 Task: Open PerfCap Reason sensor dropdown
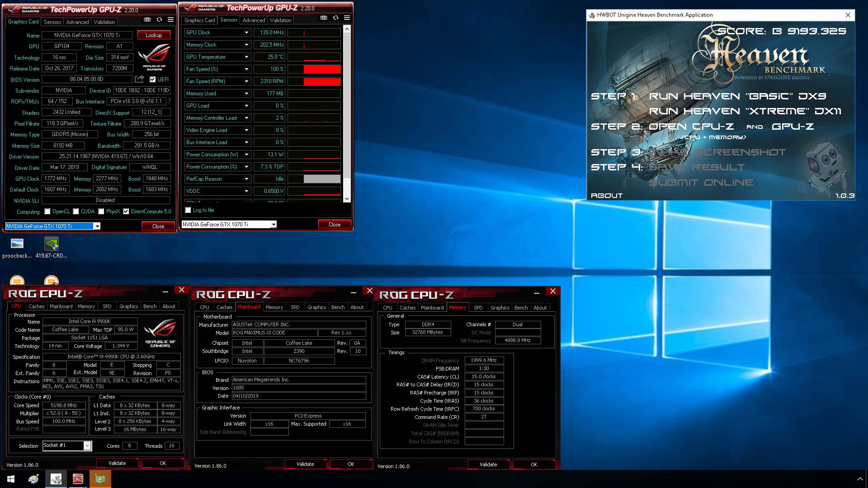click(246, 179)
